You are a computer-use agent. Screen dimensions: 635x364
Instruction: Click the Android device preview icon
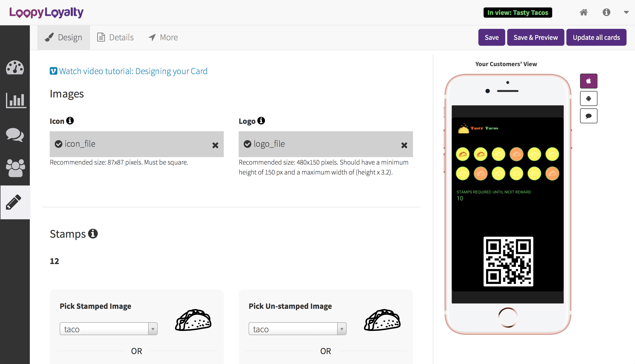589,98
